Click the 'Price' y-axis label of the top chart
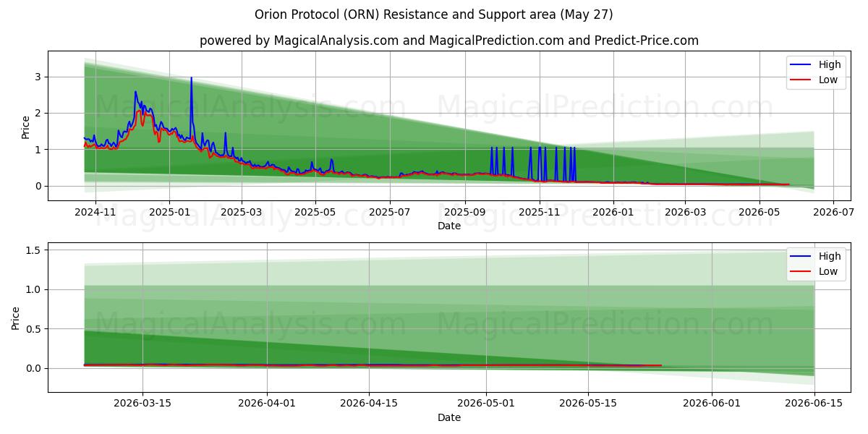This screenshot has width=868, height=434. click(x=26, y=126)
